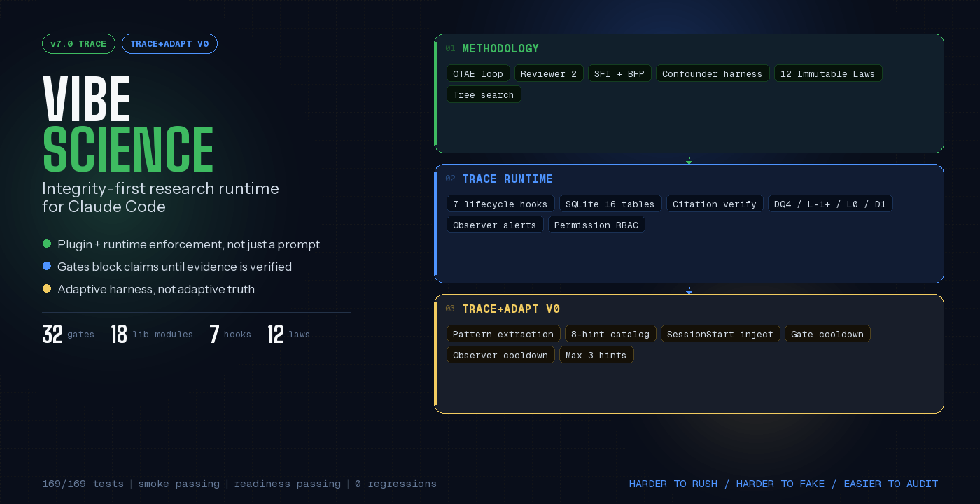The height and width of the screenshot is (504, 980).
Task: Click the 7 hooks statistic
Action: (x=230, y=335)
